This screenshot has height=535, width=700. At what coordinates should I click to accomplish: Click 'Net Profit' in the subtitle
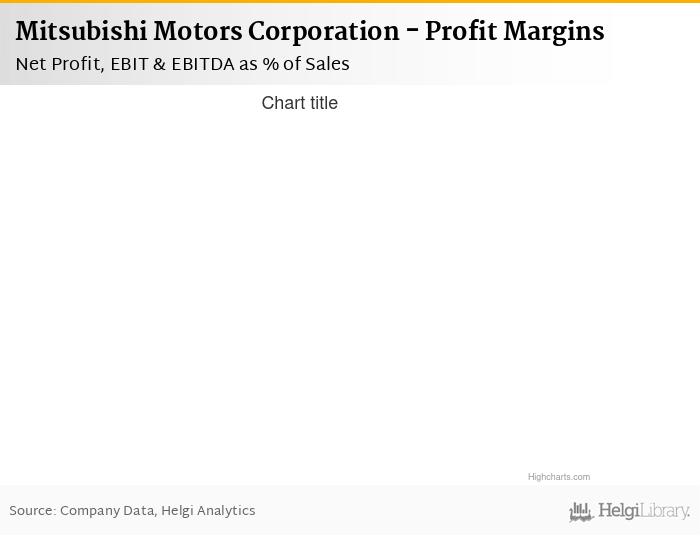point(56,64)
